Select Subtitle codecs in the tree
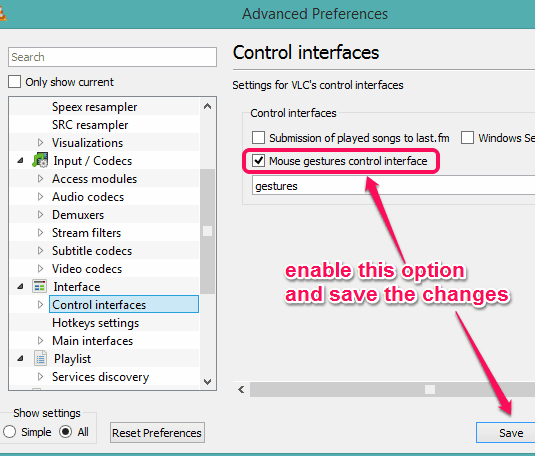535x456 pixels. [x=92, y=251]
